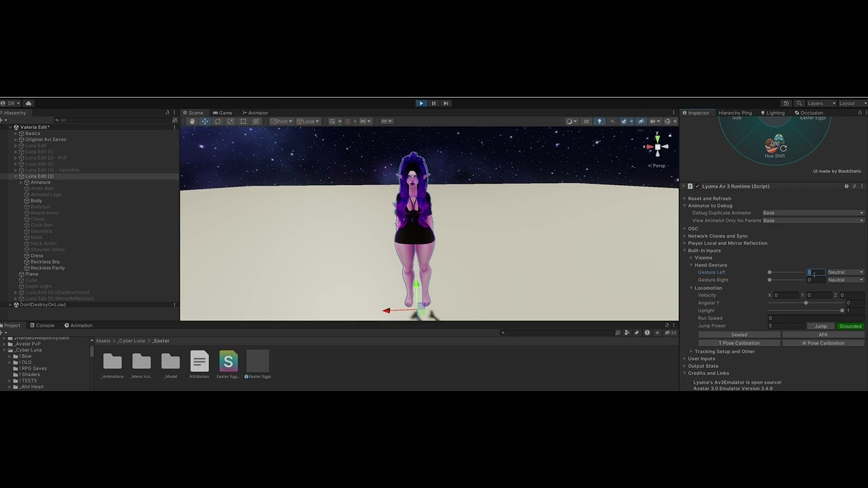Click the Step frame button
Screen dimensions: 868x488
coord(446,103)
